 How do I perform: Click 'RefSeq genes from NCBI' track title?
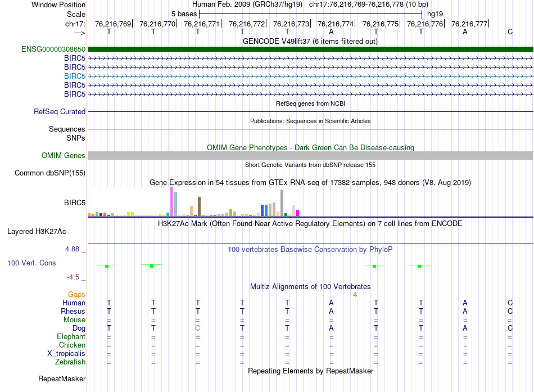pyautogui.click(x=310, y=103)
